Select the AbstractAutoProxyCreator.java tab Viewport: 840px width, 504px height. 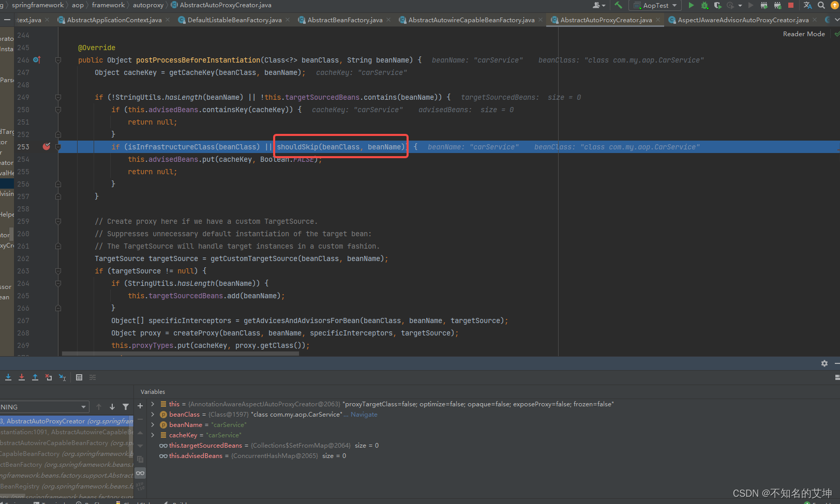pos(606,20)
